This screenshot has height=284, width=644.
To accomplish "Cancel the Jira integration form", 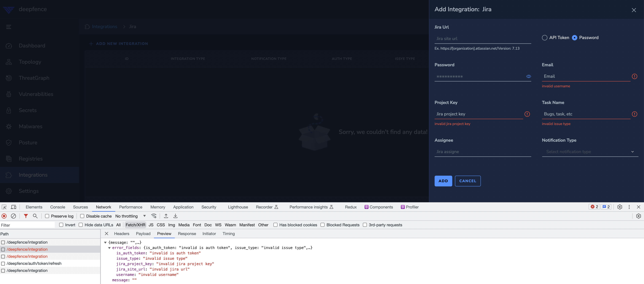I will 468,181.
